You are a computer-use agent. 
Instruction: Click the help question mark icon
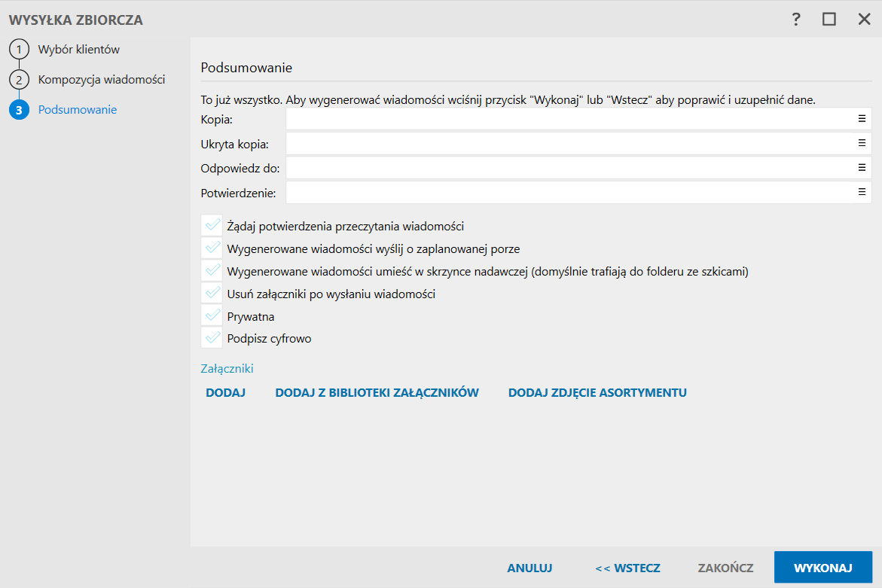[x=795, y=20]
